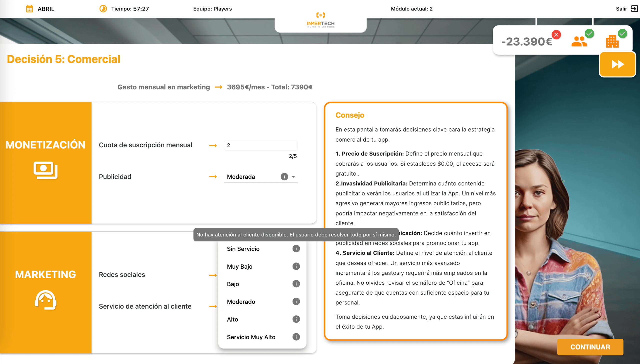Image resolution: width=640 pixels, height=364 pixels.
Task: Click the info icon in Publicidad field
Action: coord(284,177)
